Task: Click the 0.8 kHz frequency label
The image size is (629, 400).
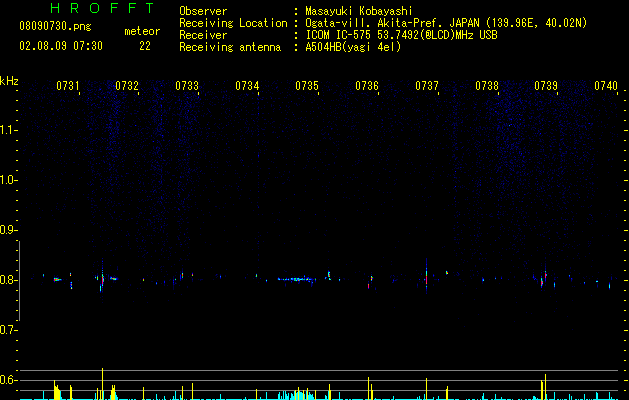Action: click(x=8, y=280)
